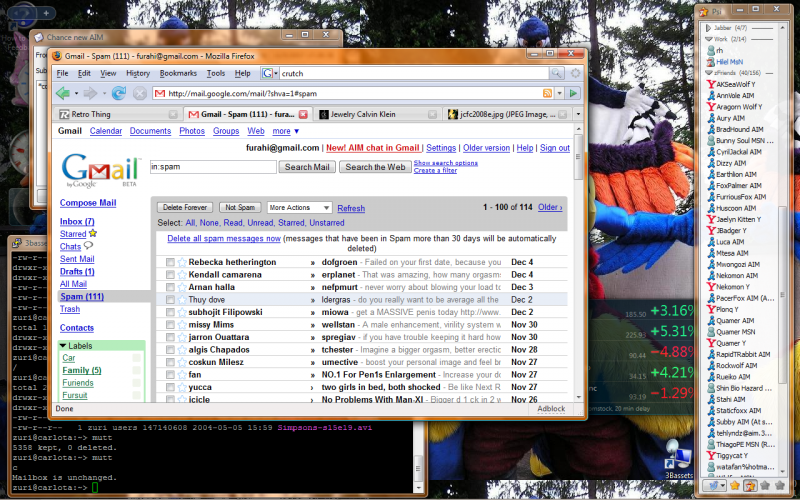The height and width of the screenshot is (500, 800).
Task: Expand the Jabber group in the contact list
Action: (708, 29)
